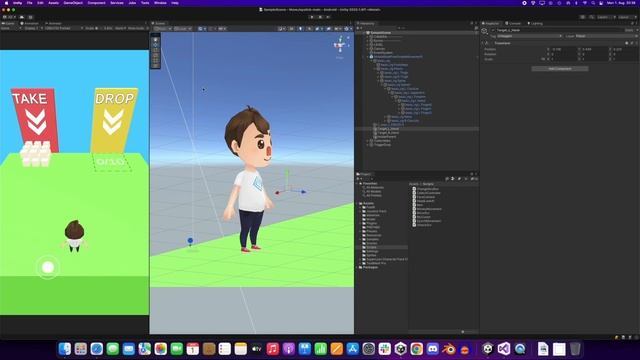Open the Layer dropdown in the Inspector
This screenshot has height=360, width=640.
click(x=606, y=36)
